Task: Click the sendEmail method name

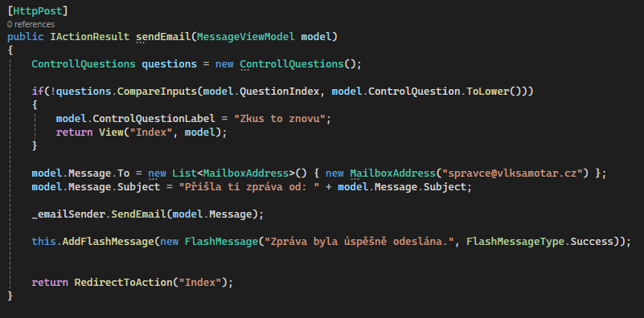Action: coord(163,36)
